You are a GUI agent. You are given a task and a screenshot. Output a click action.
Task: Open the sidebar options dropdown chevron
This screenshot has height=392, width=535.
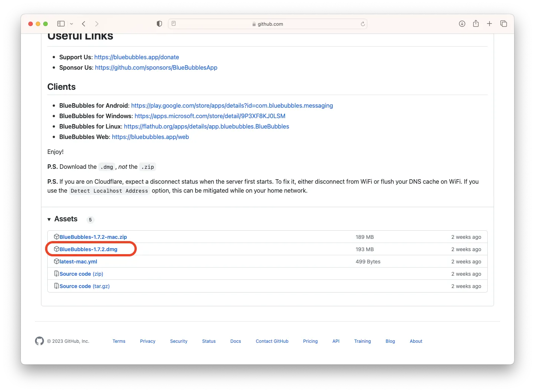click(x=72, y=24)
